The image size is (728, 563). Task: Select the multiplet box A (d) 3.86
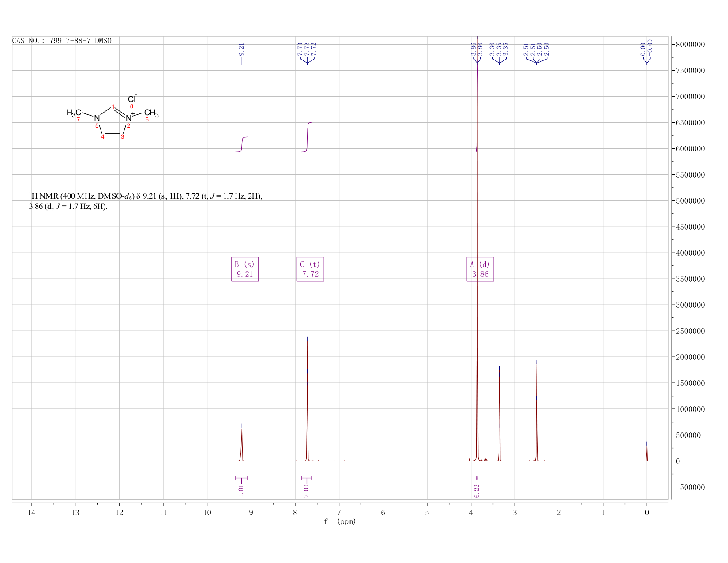480,269
